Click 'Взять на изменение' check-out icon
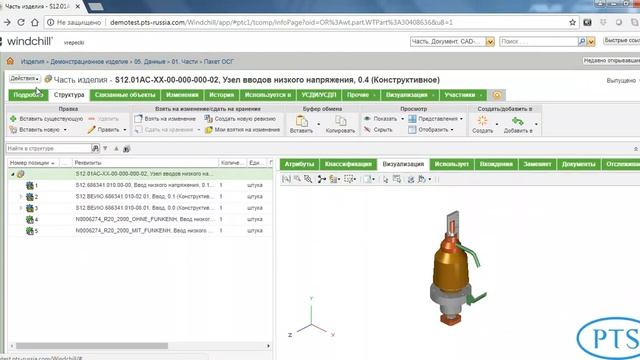The height and width of the screenshot is (360, 640). click(138, 119)
